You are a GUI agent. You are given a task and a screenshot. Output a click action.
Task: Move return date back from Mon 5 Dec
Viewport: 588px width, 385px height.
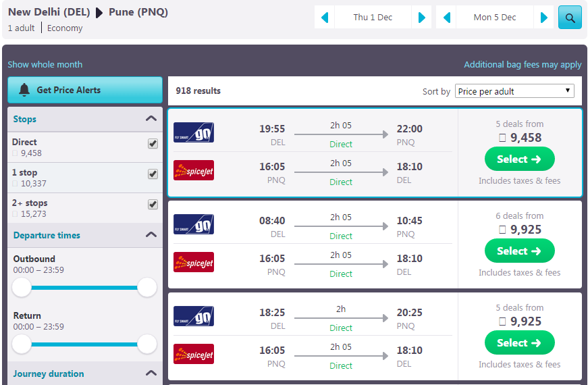tap(446, 18)
